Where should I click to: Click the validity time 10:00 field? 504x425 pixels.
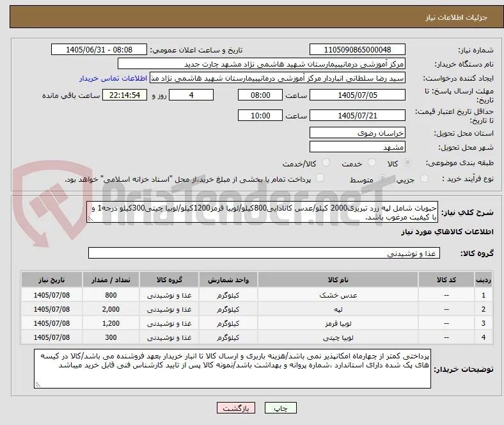(260, 115)
